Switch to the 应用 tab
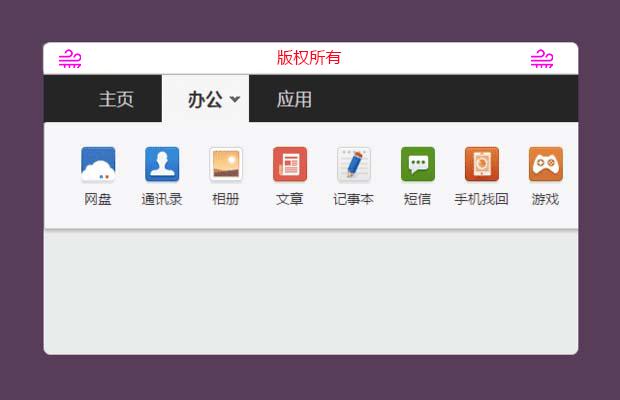This screenshot has width=620, height=400. point(294,99)
